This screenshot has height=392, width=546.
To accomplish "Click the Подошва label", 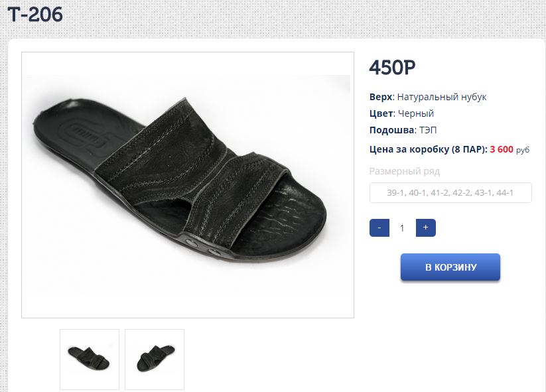I will click(x=391, y=130).
